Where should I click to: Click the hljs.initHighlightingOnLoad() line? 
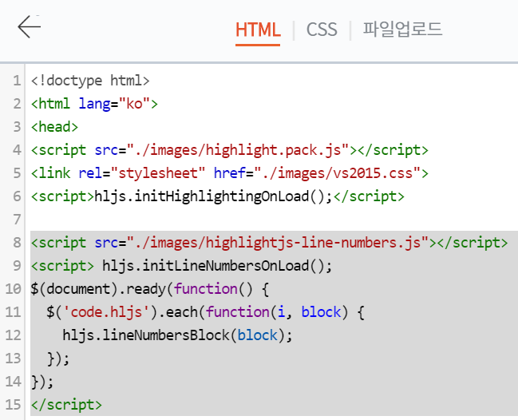218,196
